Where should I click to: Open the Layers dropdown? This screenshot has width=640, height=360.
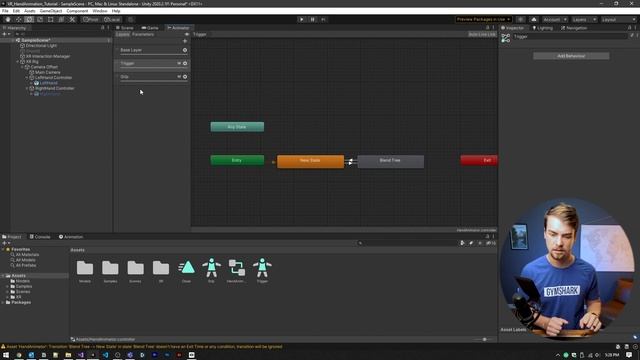click(584, 19)
